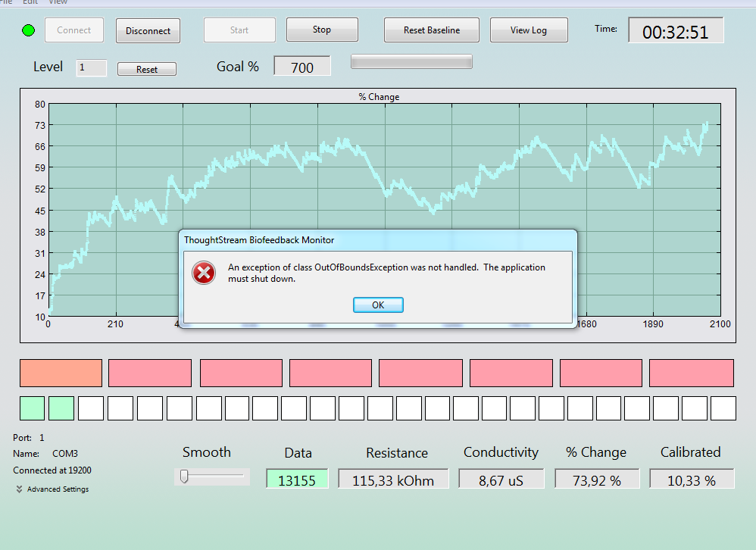Dismiss the error dialog with OK
756x550 pixels.
pyautogui.click(x=378, y=305)
